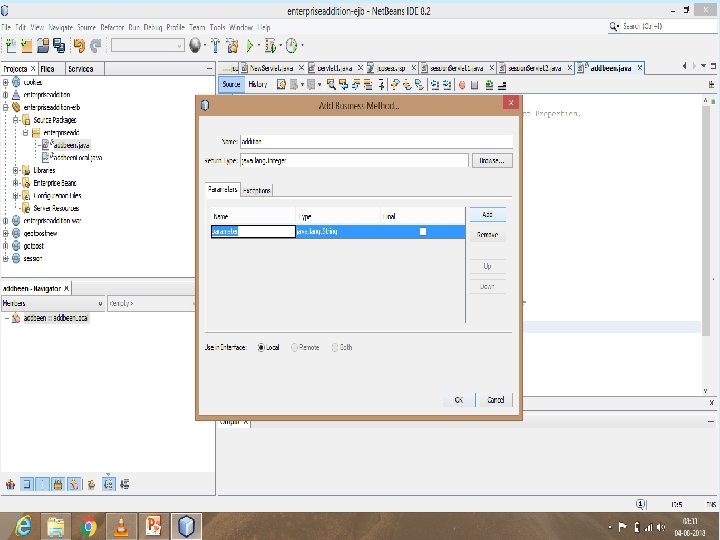Click OK in the Add Business Method dialog
This screenshot has width=720, height=540.
tap(458, 400)
